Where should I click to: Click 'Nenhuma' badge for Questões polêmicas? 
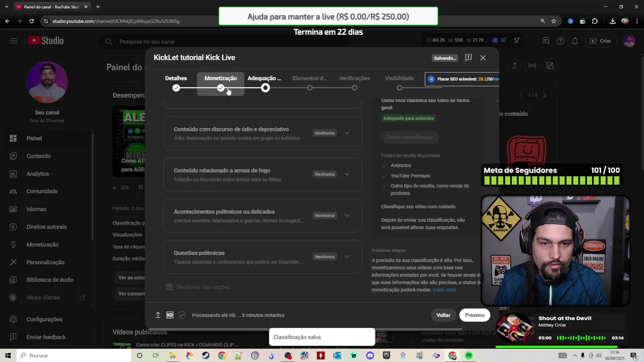click(x=325, y=256)
